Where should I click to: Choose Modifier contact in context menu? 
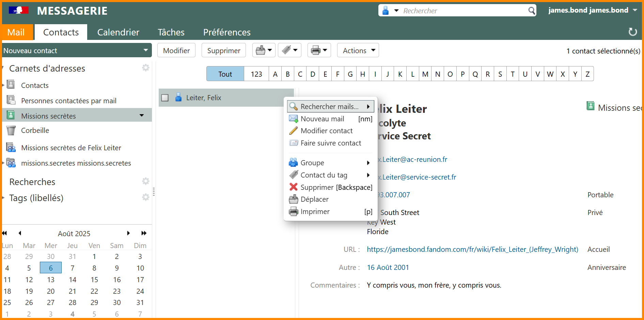pos(326,131)
